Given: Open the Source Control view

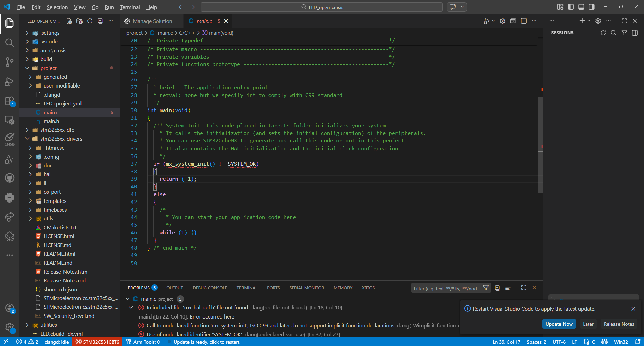Looking at the screenshot, I should click(x=9, y=62).
